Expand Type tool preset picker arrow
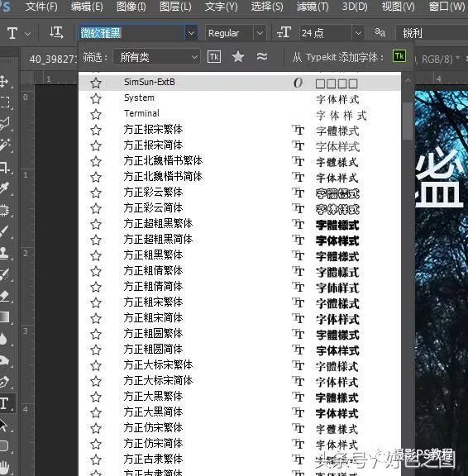The image size is (468, 476). point(28,33)
